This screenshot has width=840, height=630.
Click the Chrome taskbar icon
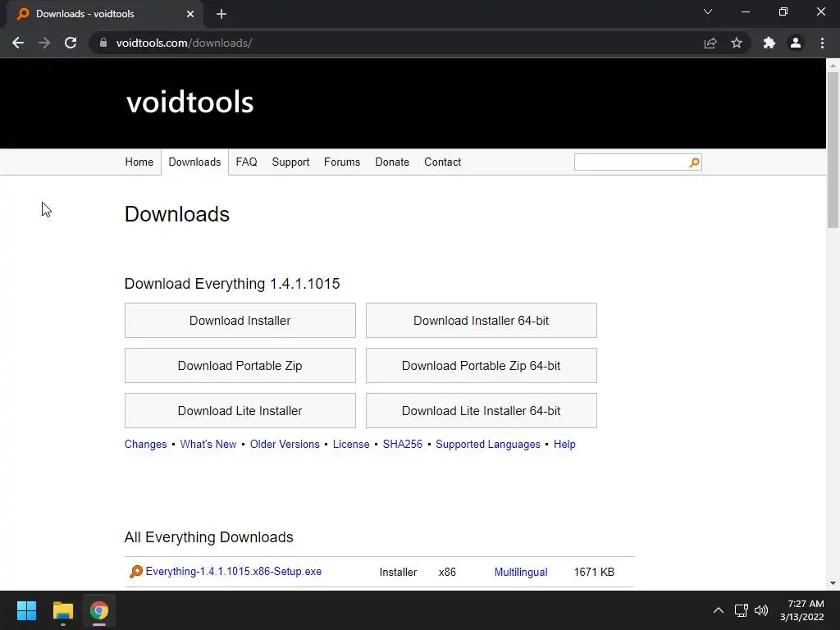(99, 610)
